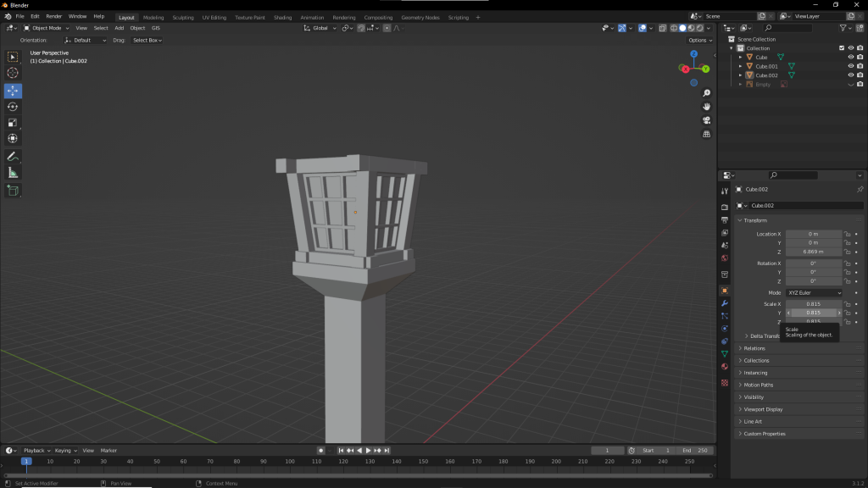Toggle camera view icon

coord(707,119)
